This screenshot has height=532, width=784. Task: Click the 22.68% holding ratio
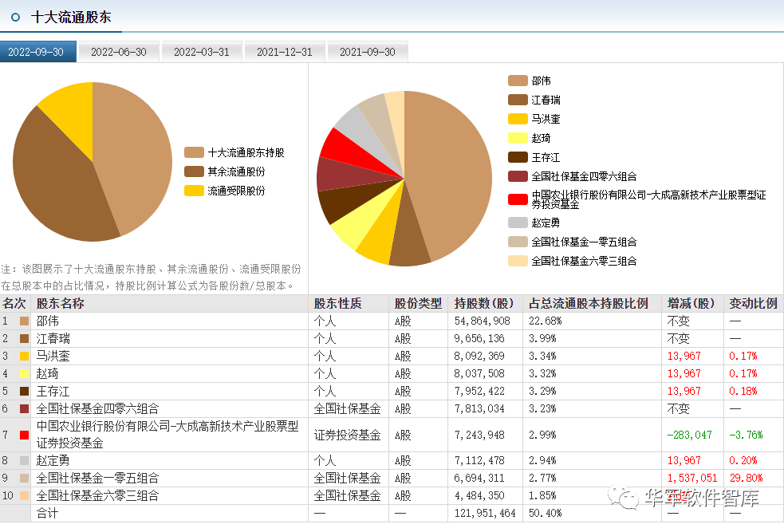point(545,321)
